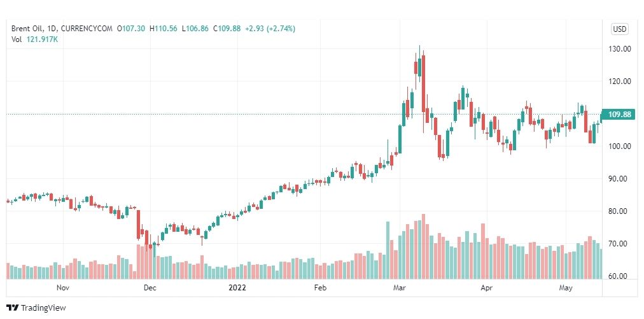
Task: Click the Mar time axis label
Action: (x=399, y=288)
